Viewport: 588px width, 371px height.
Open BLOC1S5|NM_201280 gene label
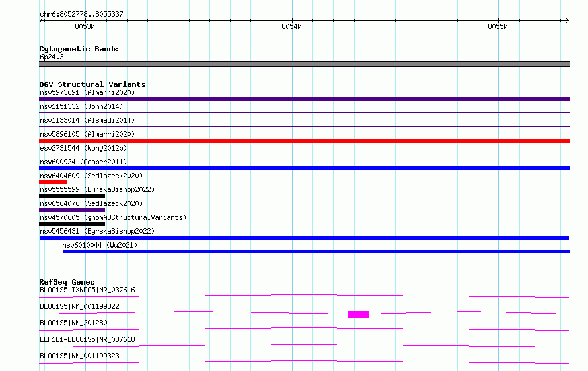click(x=73, y=323)
